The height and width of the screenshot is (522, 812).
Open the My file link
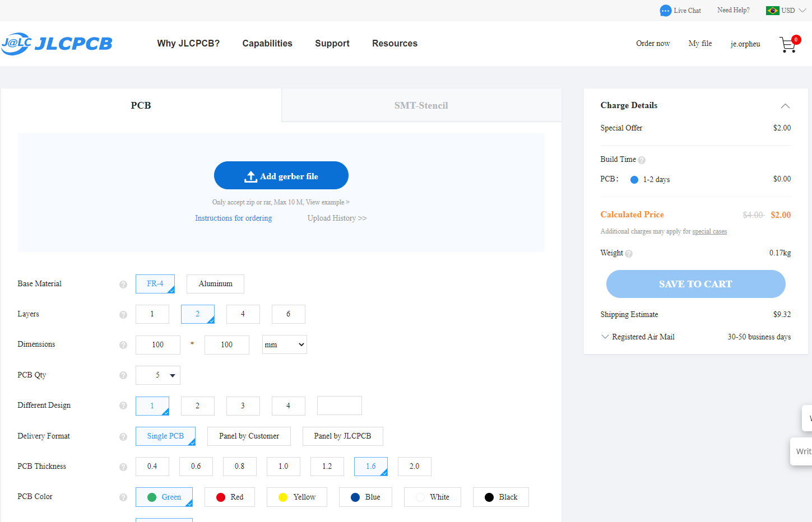(700, 44)
